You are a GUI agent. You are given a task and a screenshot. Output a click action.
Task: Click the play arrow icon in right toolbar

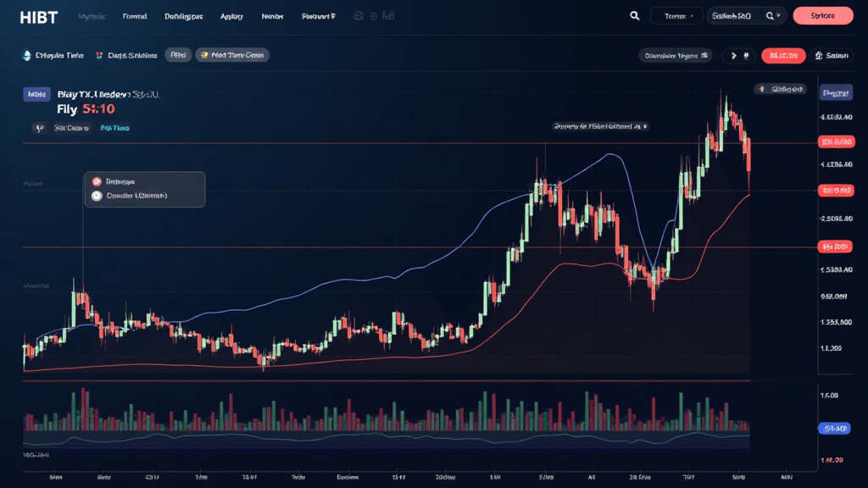tap(732, 56)
